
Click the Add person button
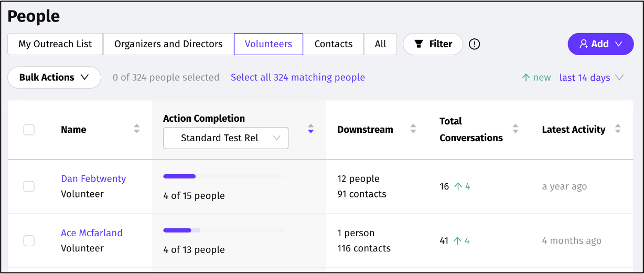pos(600,44)
